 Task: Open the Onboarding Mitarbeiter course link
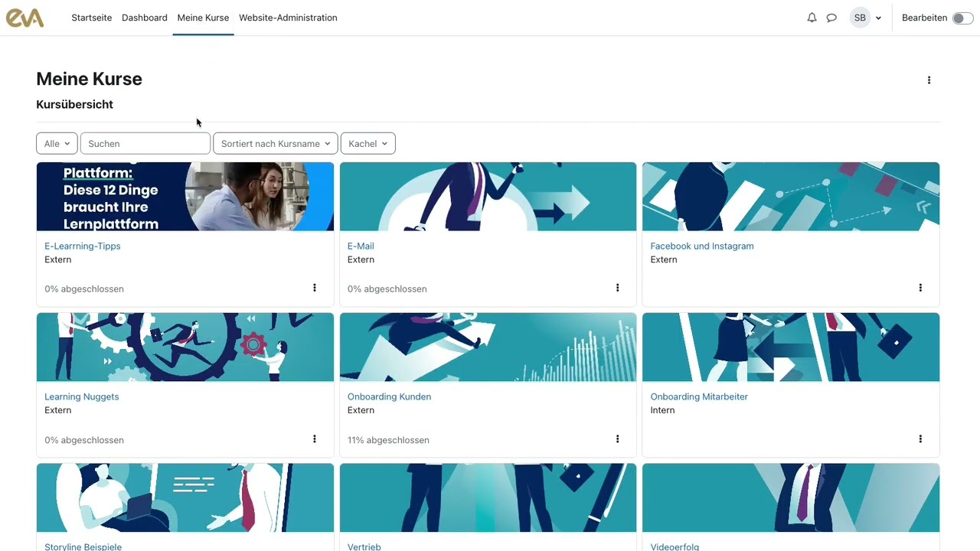[699, 396]
